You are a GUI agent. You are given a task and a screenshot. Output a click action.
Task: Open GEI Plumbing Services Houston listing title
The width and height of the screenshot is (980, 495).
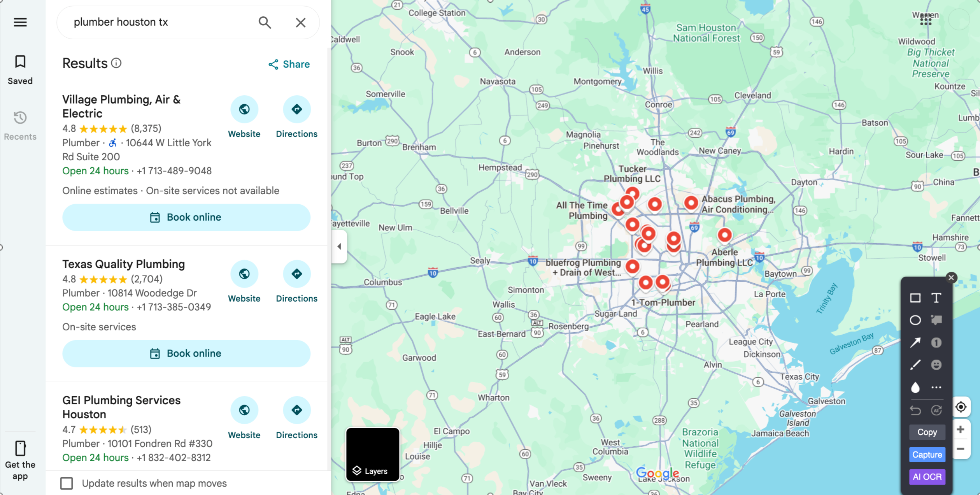(121, 407)
